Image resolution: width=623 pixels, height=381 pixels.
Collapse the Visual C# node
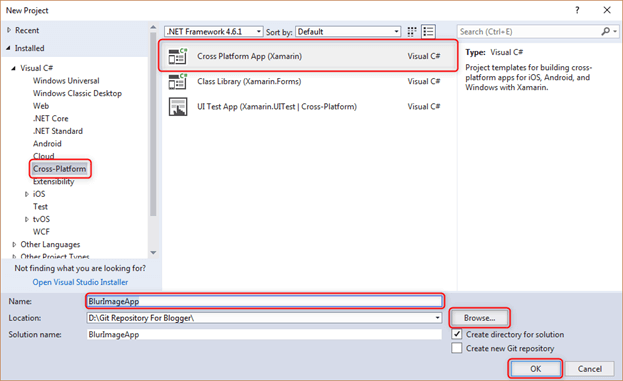pyautogui.click(x=14, y=68)
